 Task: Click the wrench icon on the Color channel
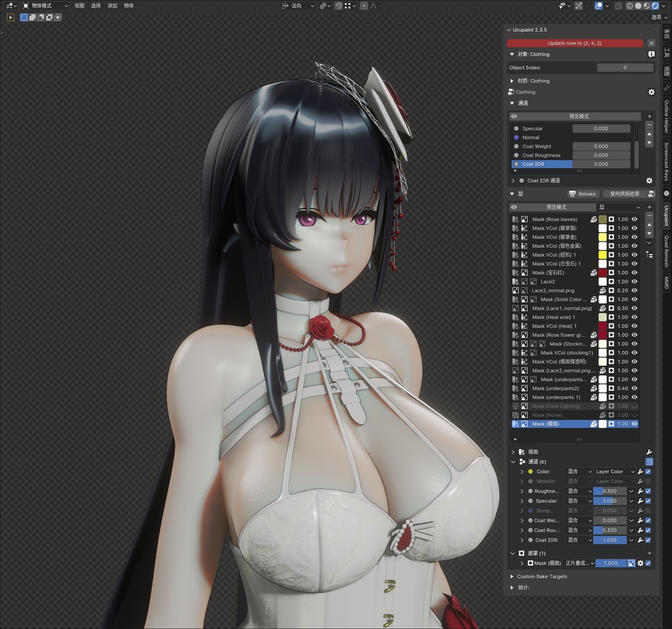pyautogui.click(x=640, y=471)
